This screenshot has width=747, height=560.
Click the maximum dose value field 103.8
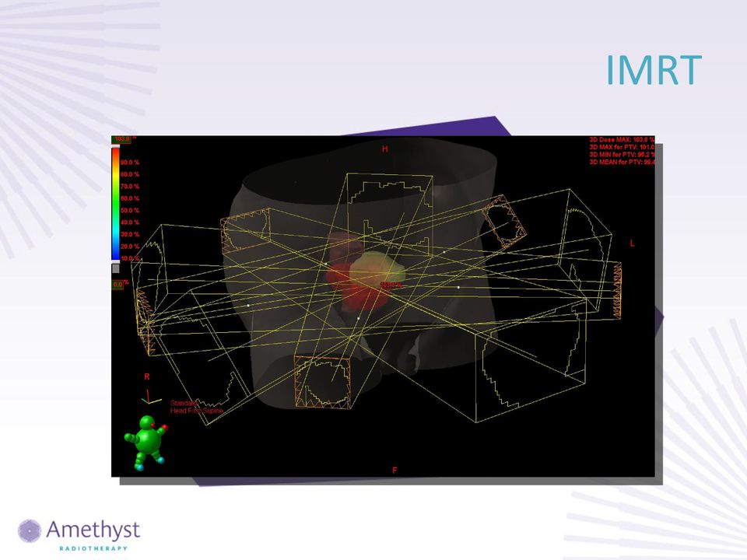pyautogui.click(x=121, y=139)
